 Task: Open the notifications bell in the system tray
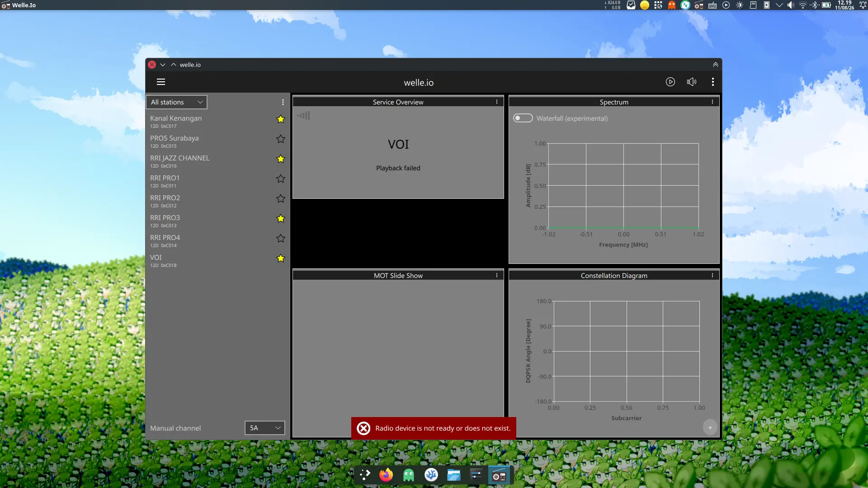863,5
